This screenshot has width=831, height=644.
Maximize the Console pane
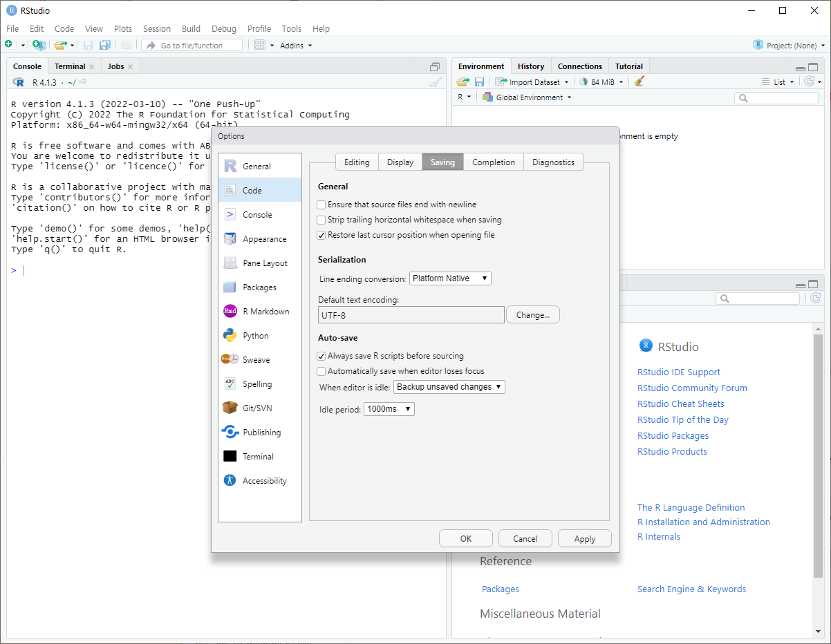point(435,67)
